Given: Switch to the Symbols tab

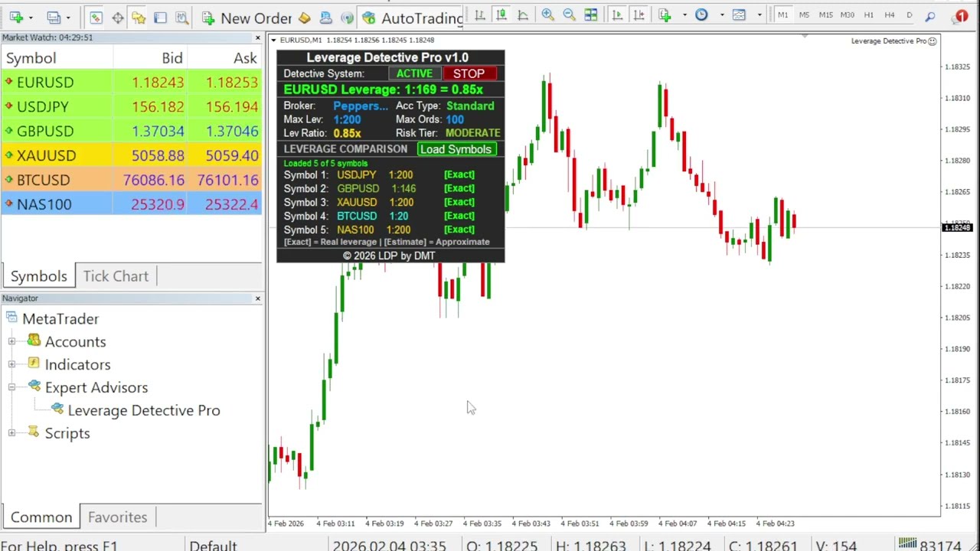Looking at the screenshot, I should (x=38, y=276).
